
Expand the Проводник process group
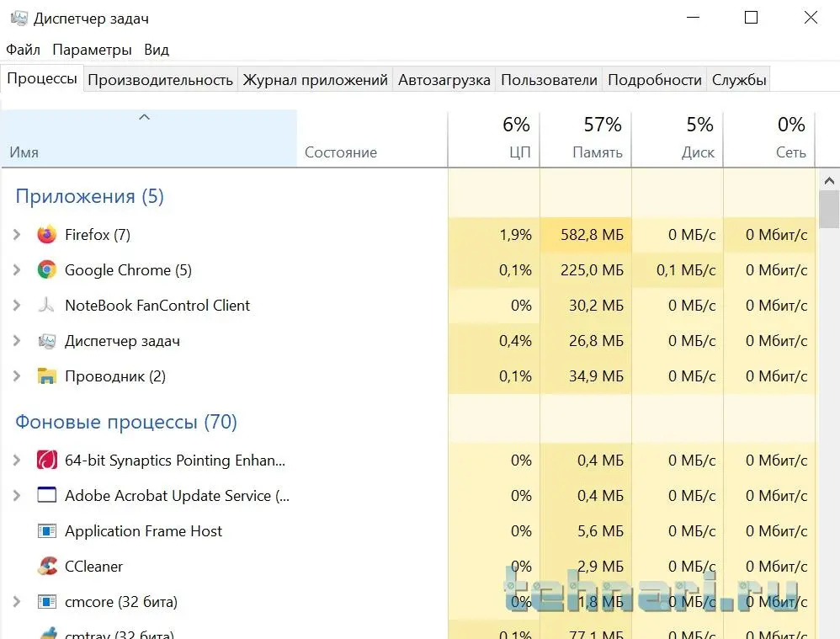17,376
